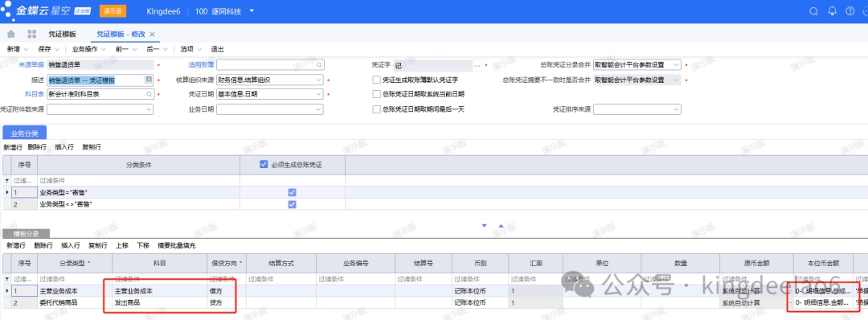Toggle 必须生成总账凭证 header checkbox

point(264,165)
